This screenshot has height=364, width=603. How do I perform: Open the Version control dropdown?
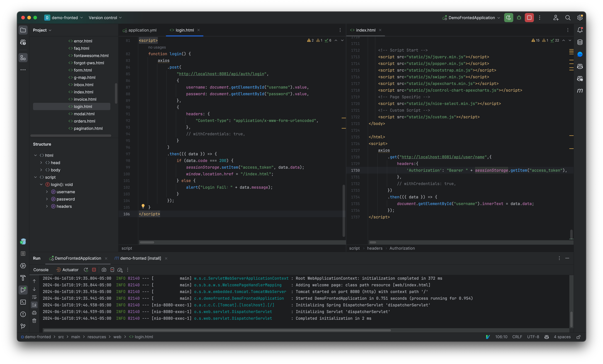pos(105,17)
